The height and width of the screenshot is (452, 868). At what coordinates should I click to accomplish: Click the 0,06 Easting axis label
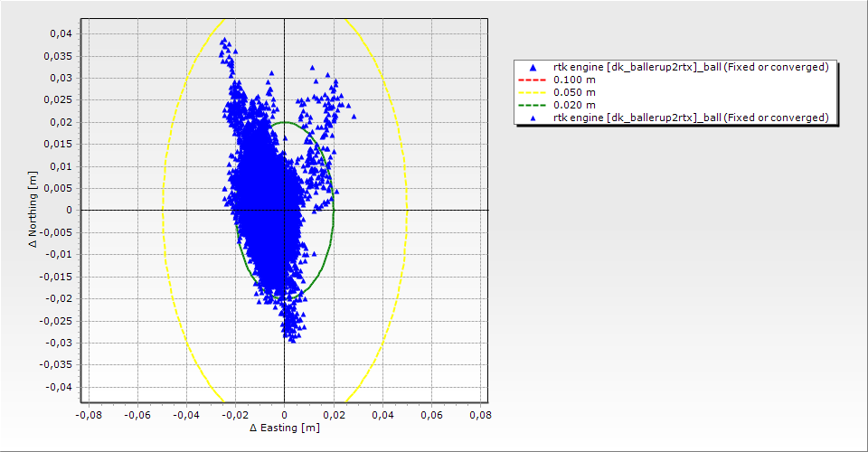click(x=431, y=415)
